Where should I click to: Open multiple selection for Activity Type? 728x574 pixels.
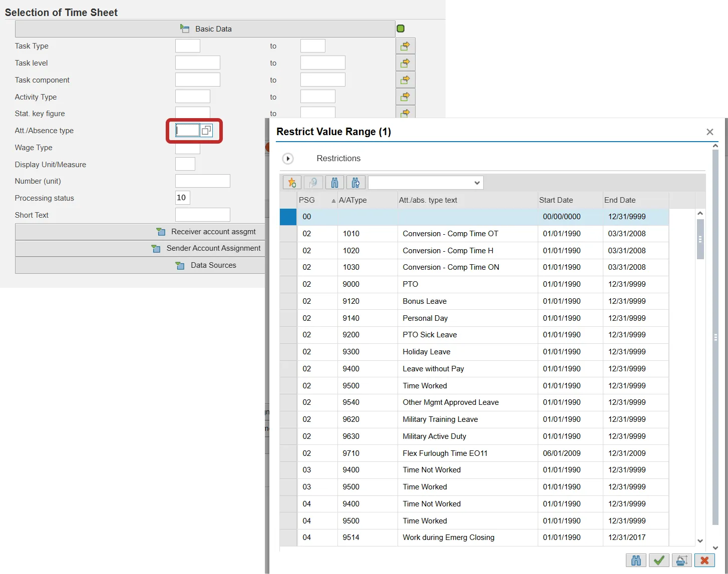click(405, 97)
